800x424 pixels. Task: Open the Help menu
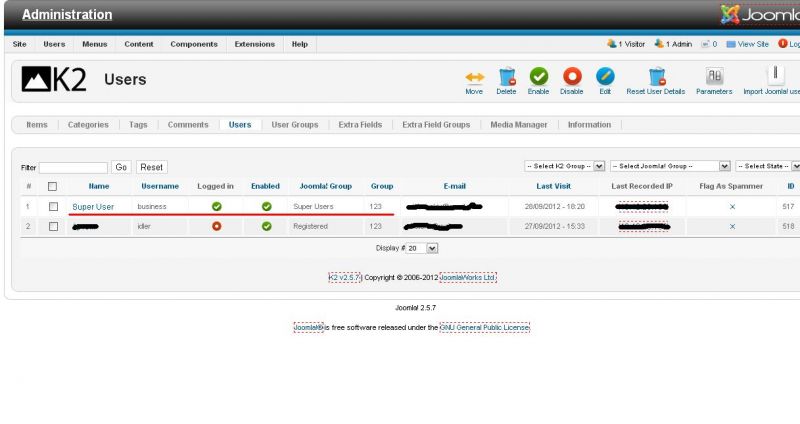tap(299, 44)
